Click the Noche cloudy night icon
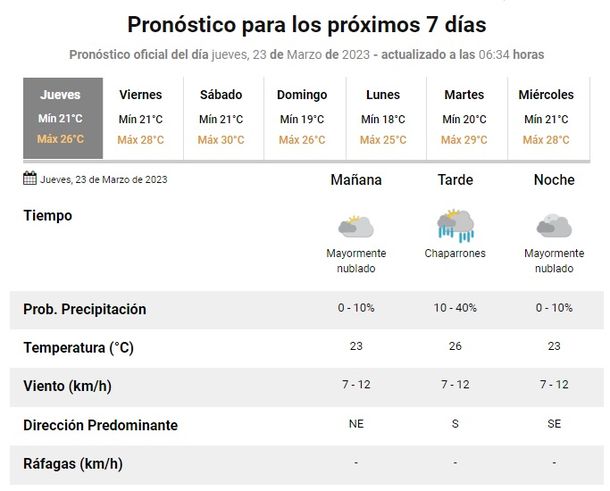This screenshot has width=610, height=491. click(x=553, y=225)
